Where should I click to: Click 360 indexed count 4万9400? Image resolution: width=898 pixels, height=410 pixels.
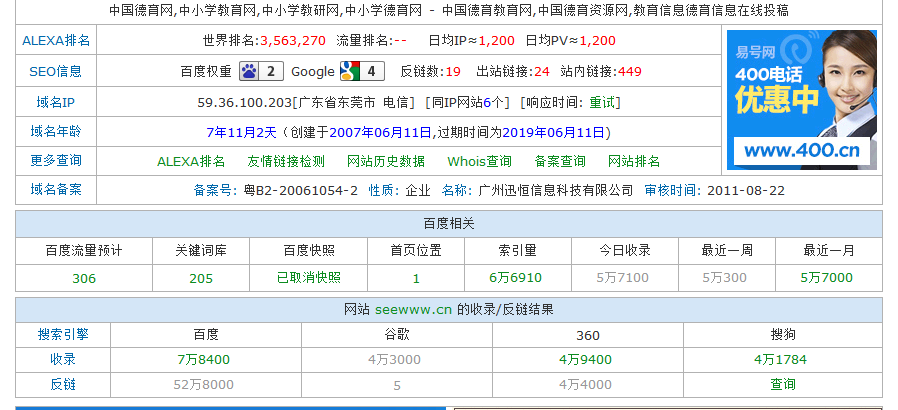coord(585,360)
